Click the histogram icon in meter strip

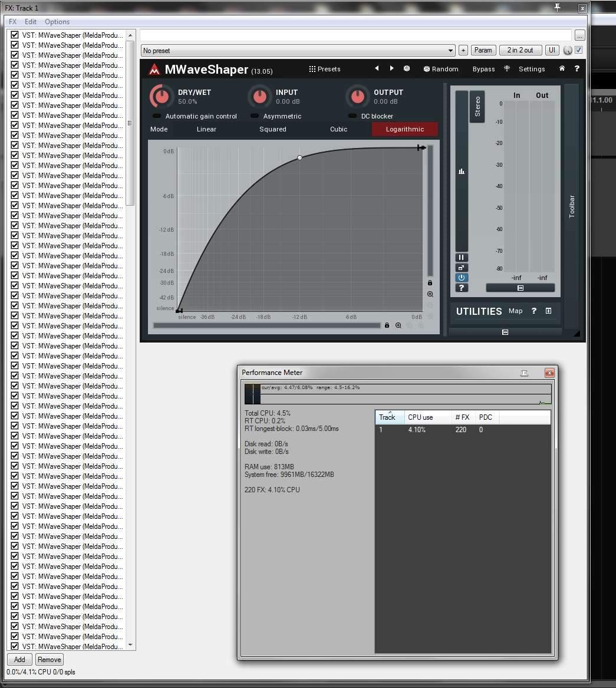point(462,171)
